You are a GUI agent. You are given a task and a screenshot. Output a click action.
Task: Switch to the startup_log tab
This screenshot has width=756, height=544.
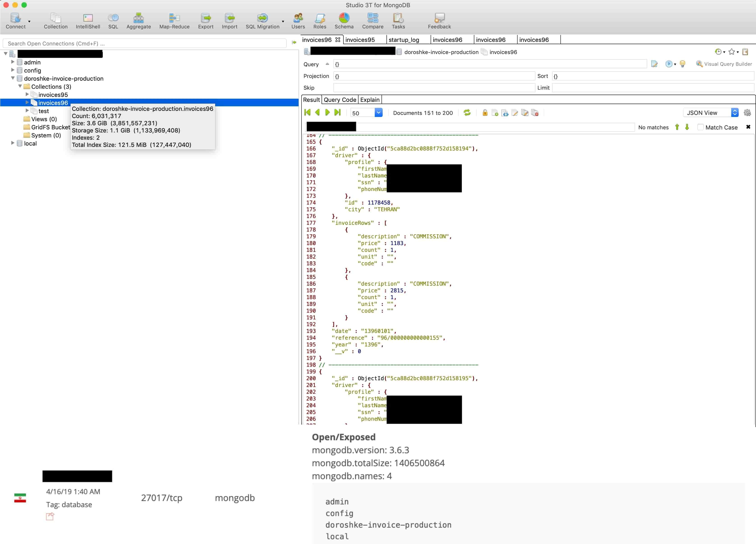click(x=404, y=40)
